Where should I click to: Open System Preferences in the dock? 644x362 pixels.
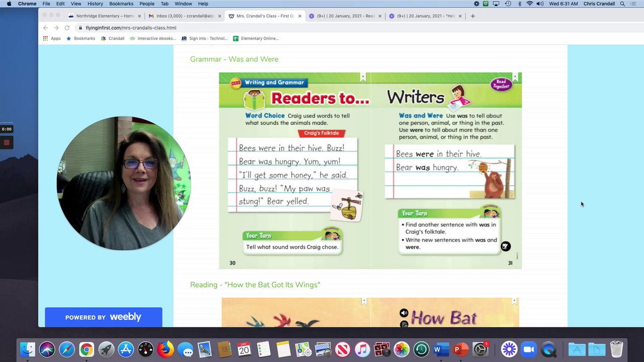(x=480, y=349)
